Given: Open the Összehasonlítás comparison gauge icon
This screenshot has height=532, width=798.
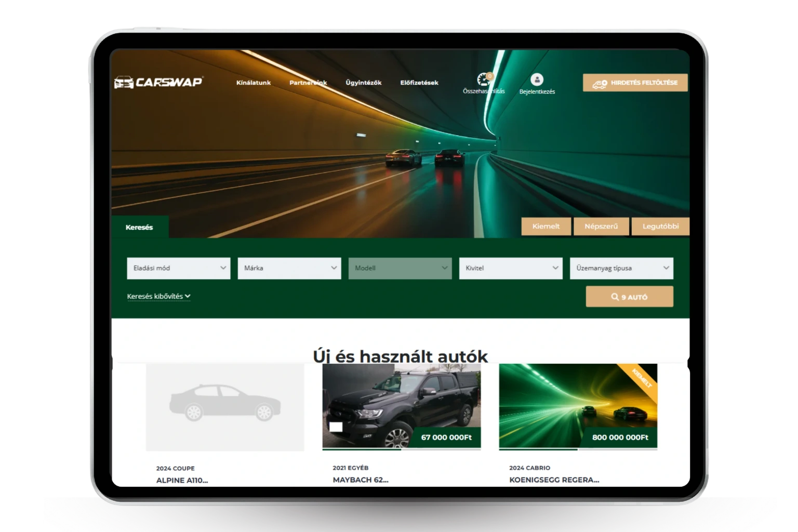Looking at the screenshot, I should pyautogui.click(x=484, y=79).
